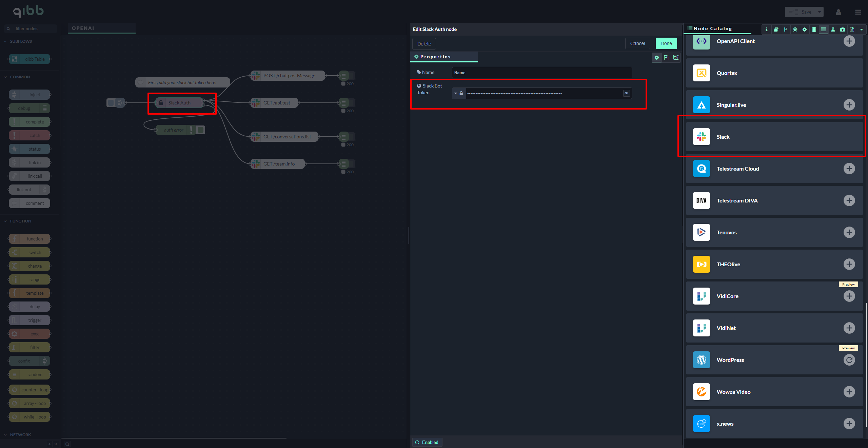This screenshot has height=448, width=868.
Task: Click the Delete button
Action: 424,44
